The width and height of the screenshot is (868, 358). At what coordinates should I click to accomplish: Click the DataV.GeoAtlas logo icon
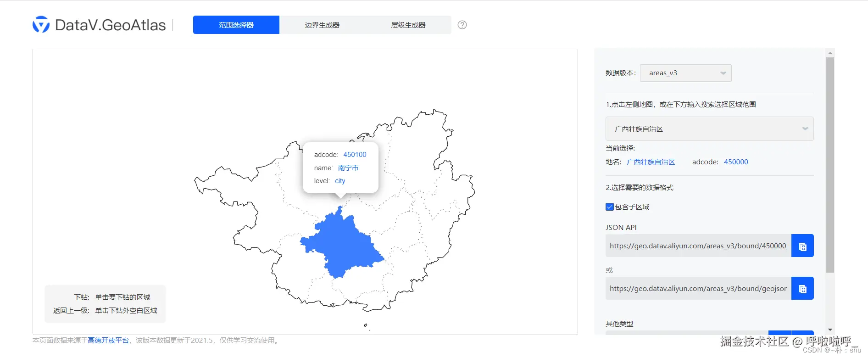coord(41,24)
